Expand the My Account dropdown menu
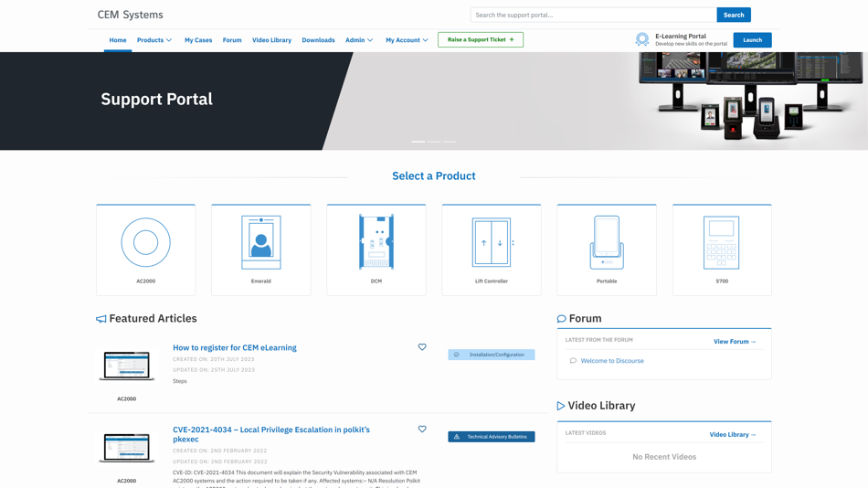 click(407, 40)
